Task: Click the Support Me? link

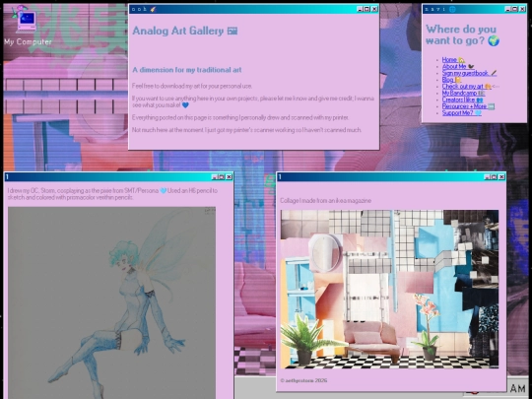Action: click(462, 113)
